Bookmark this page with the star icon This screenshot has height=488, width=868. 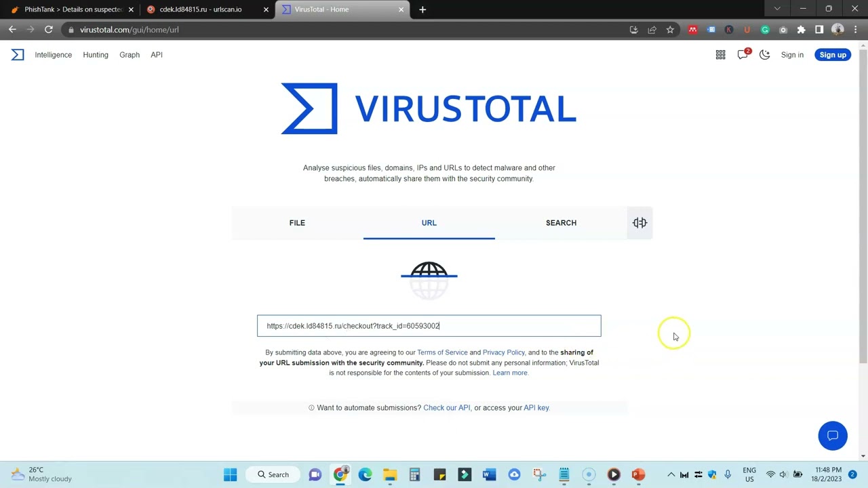tap(670, 30)
